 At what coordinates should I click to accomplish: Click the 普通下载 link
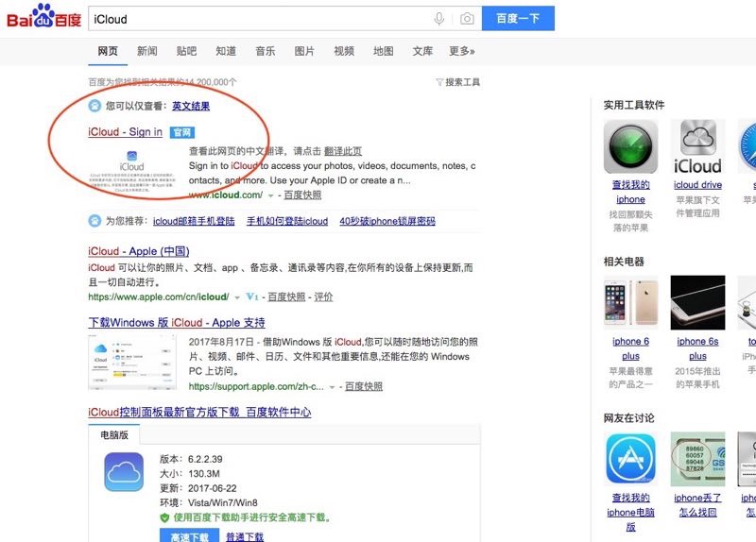[245, 536]
